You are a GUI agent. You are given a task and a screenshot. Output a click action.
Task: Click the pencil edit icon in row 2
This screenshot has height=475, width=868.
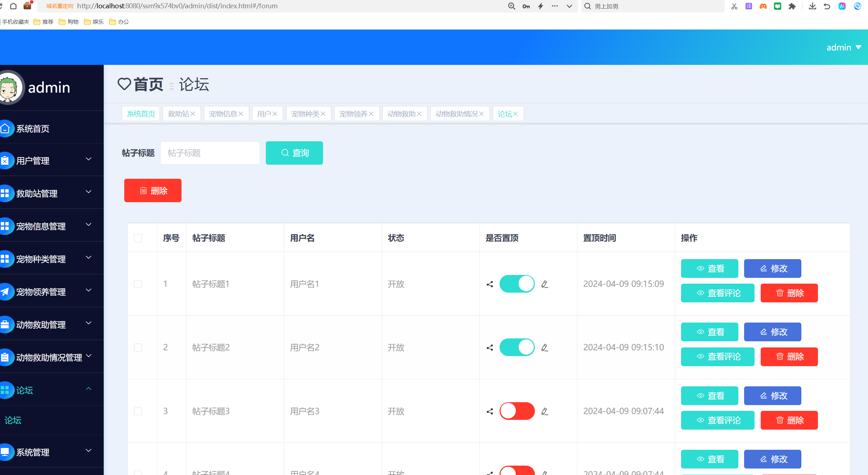point(545,348)
